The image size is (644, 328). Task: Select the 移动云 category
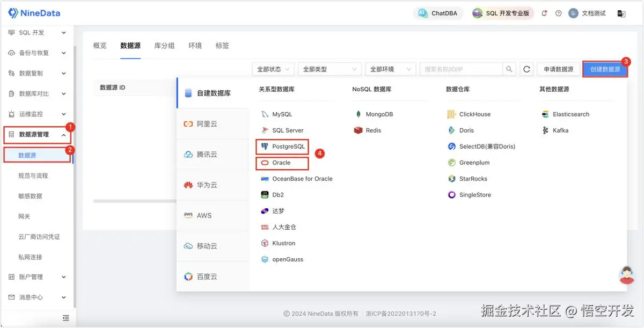tap(213, 246)
